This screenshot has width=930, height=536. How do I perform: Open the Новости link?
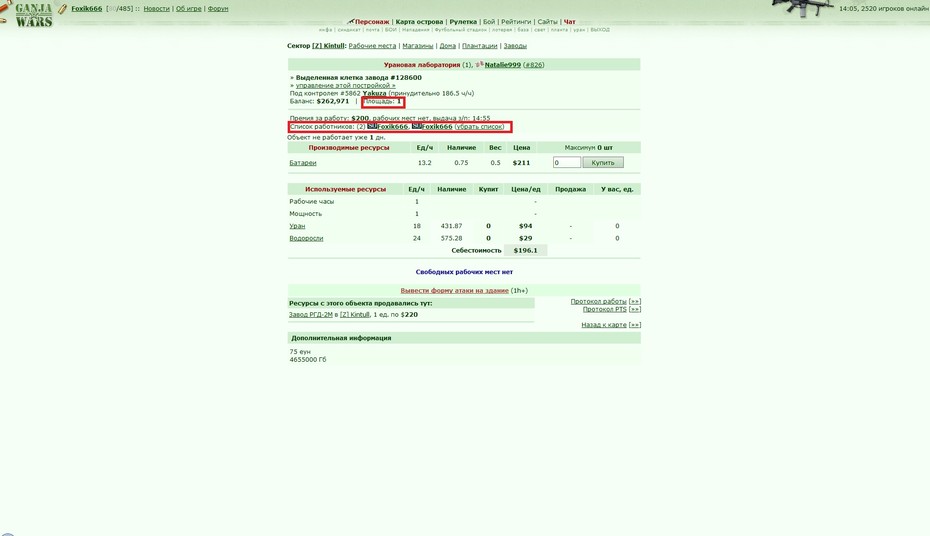(x=157, y=9)
